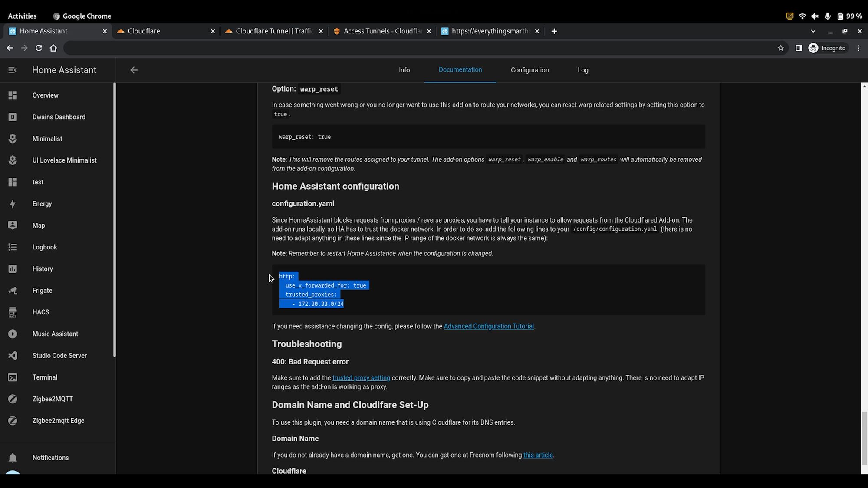Open Chrome three-dot menu
Viewport: 868px width, 488px height.
click(858, 48)
